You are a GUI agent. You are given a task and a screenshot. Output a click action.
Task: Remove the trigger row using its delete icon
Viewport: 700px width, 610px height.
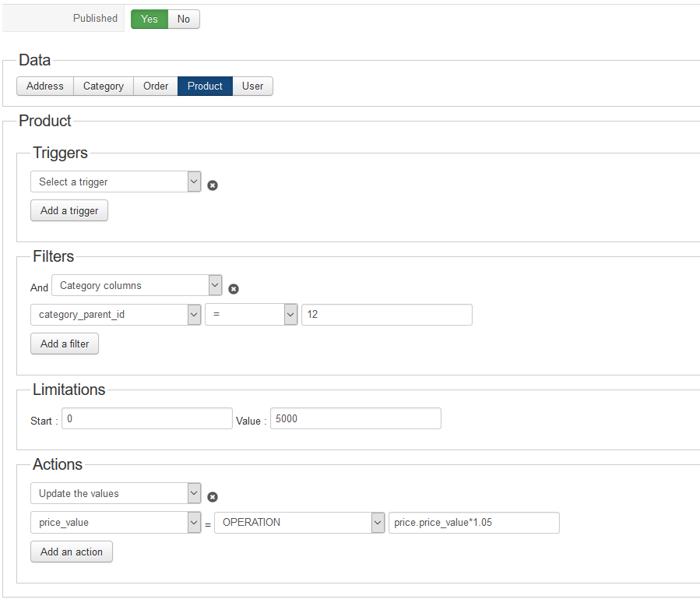[213, 185]
